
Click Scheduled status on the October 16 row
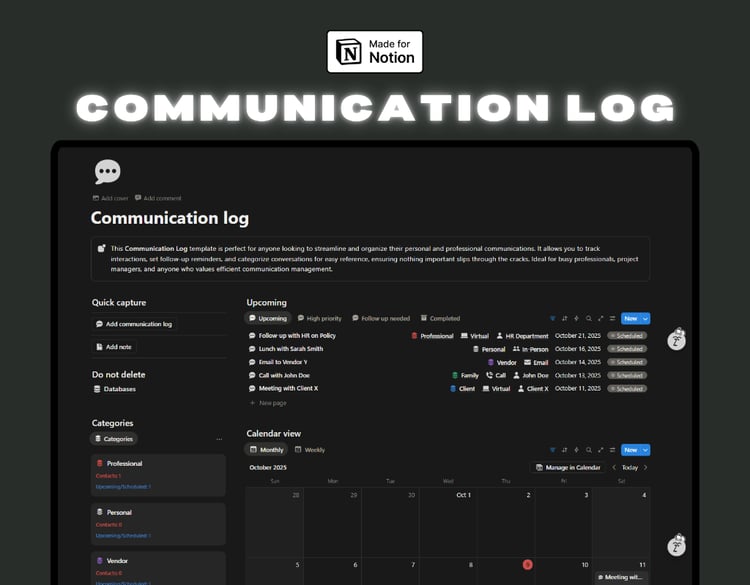[627, 349]
